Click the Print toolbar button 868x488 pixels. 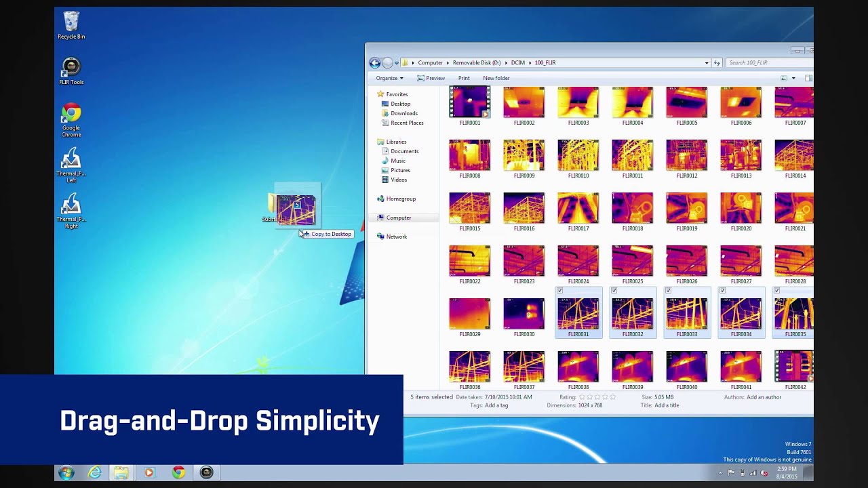(x=464, y=78)
